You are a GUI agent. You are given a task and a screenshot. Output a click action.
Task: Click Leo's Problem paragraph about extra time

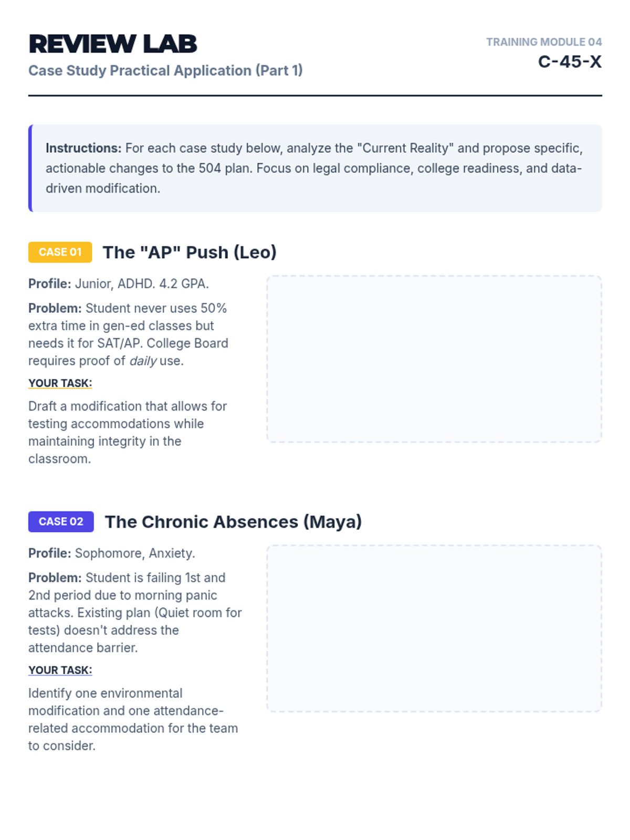(x=128, y=334)
